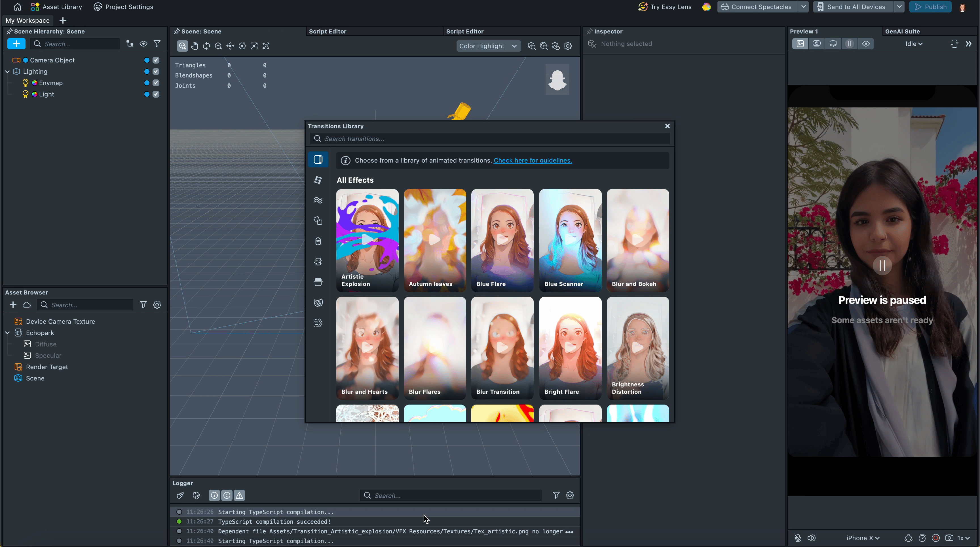Image resolution: width=980 pixels, height=547 pixels.
Task: Collapse the Lighting tree item
Action: [7, 71]
